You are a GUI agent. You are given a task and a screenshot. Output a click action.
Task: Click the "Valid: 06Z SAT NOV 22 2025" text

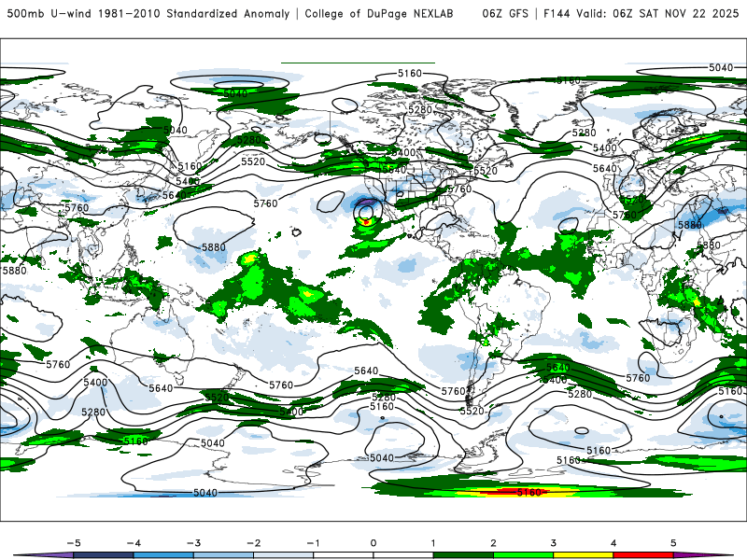658,13
